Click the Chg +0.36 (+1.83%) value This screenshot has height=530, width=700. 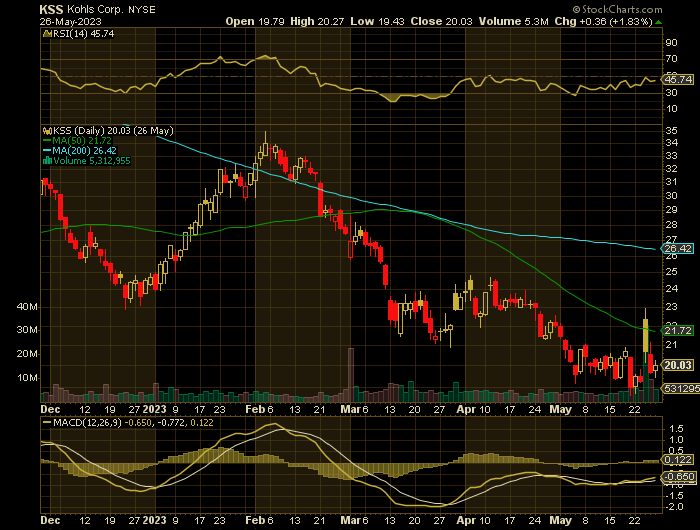coord(604,21)
